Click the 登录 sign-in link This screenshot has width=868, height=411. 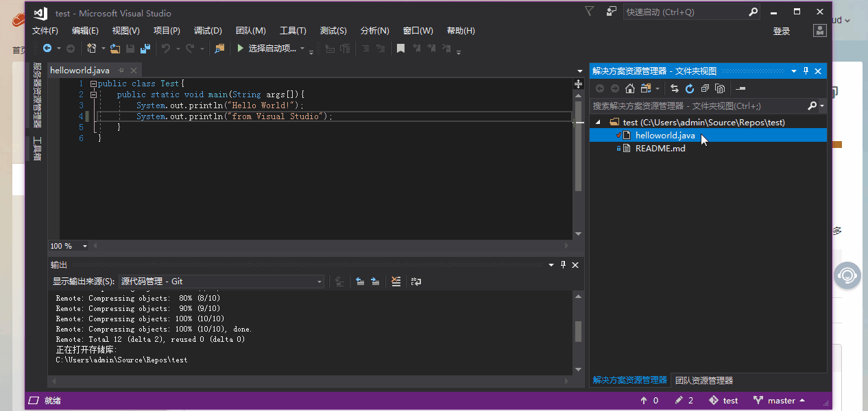click(782, 31)
